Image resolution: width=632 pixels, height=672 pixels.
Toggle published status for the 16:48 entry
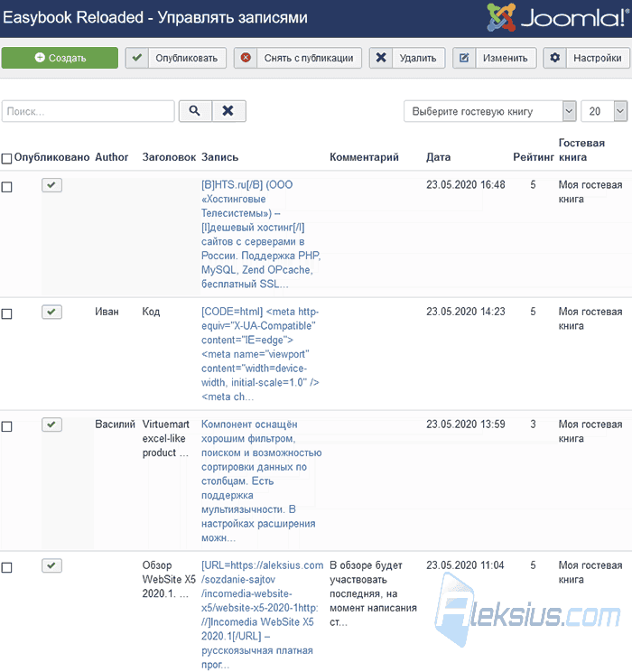coord(51,185)
